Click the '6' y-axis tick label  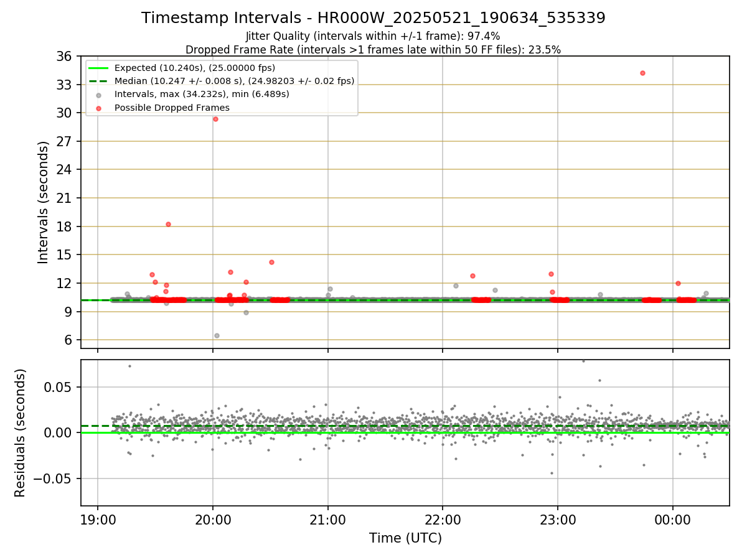[67, 340]
